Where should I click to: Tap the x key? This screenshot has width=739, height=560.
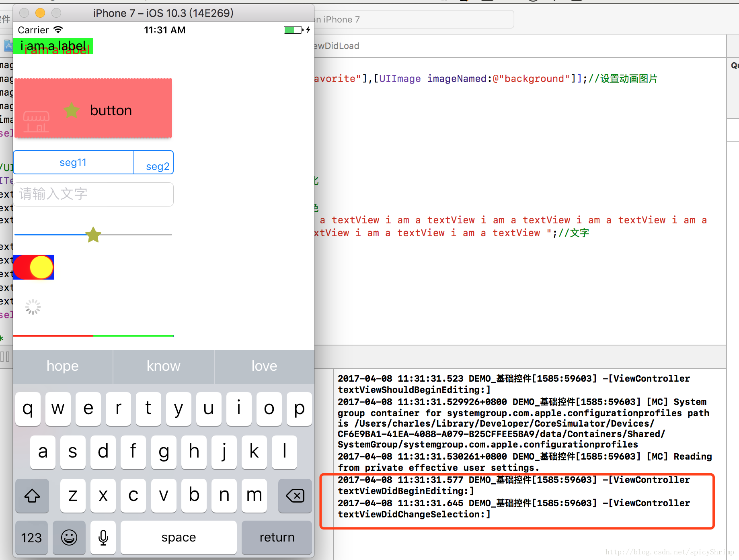pyautogui.click(x=103, y=495)
